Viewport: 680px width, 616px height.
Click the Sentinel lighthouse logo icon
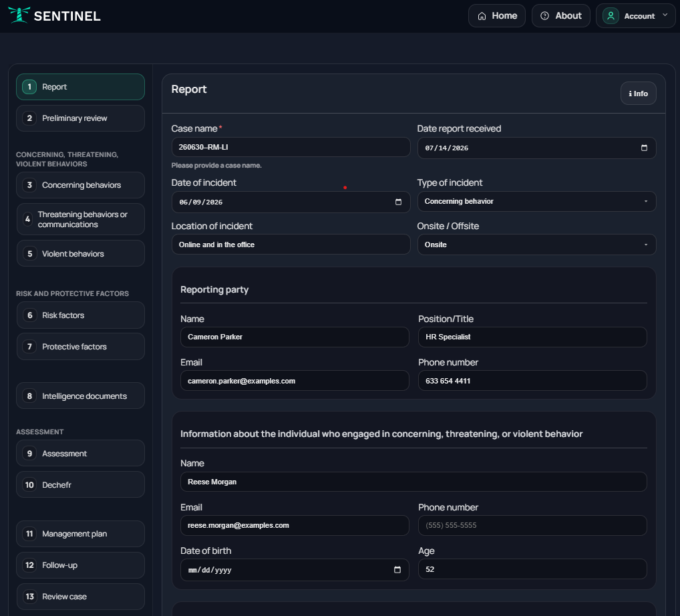[19, 15]
